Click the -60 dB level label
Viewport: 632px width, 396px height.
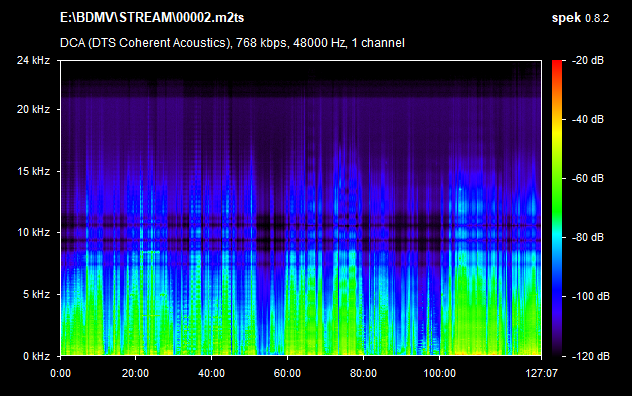588,178
